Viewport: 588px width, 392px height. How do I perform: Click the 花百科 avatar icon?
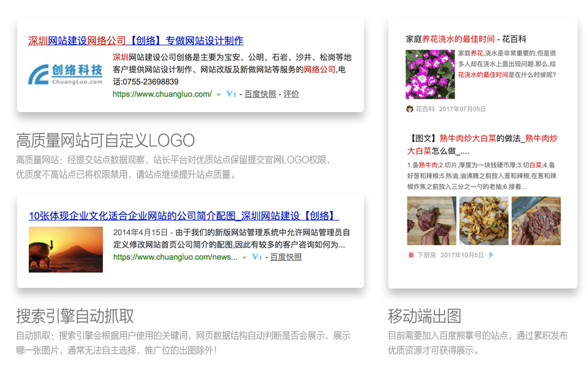[409, 108]
